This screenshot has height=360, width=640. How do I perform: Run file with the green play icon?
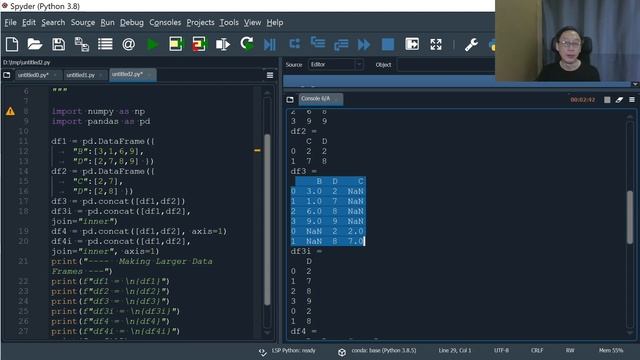tap(152, 44)
